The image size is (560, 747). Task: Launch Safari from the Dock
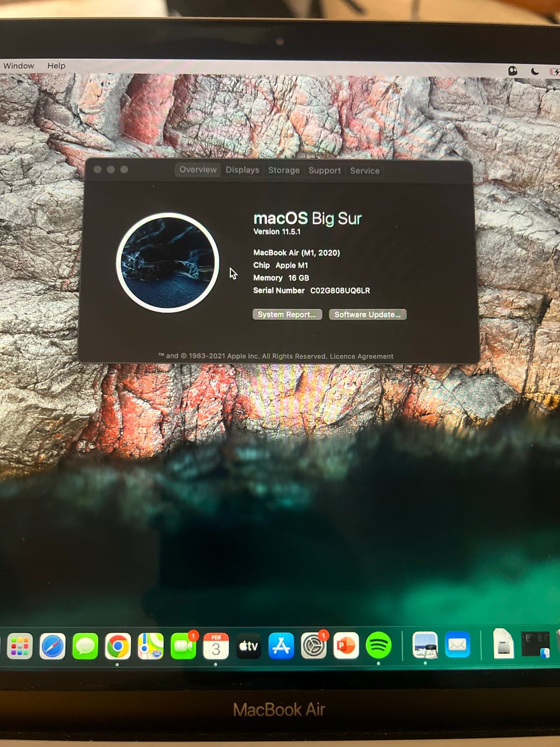[52, 646]
